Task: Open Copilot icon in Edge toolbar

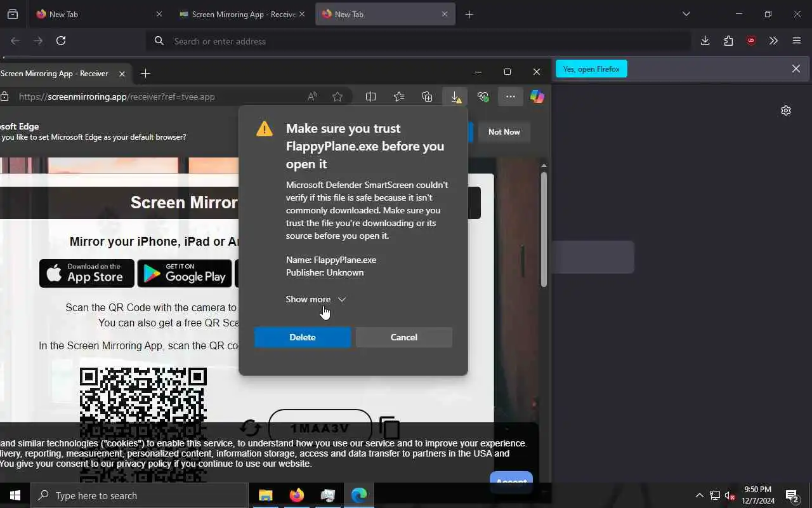Action: click(537, 97)
